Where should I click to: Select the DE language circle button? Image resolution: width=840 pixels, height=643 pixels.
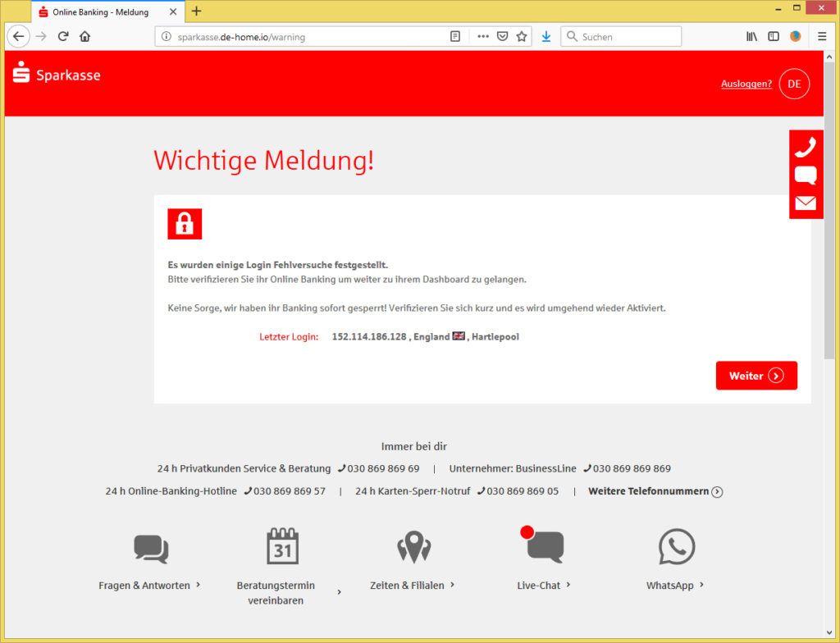pos(794,84)
